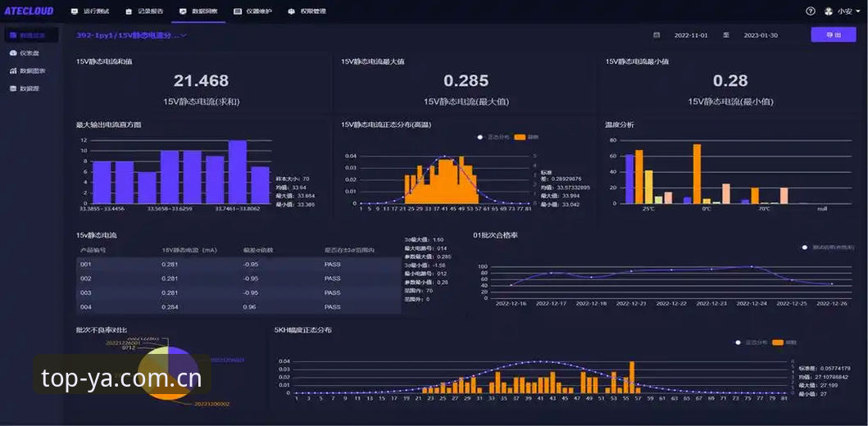Click the 0712 pie label
The image size is (868, 426).
click(129, 348)
